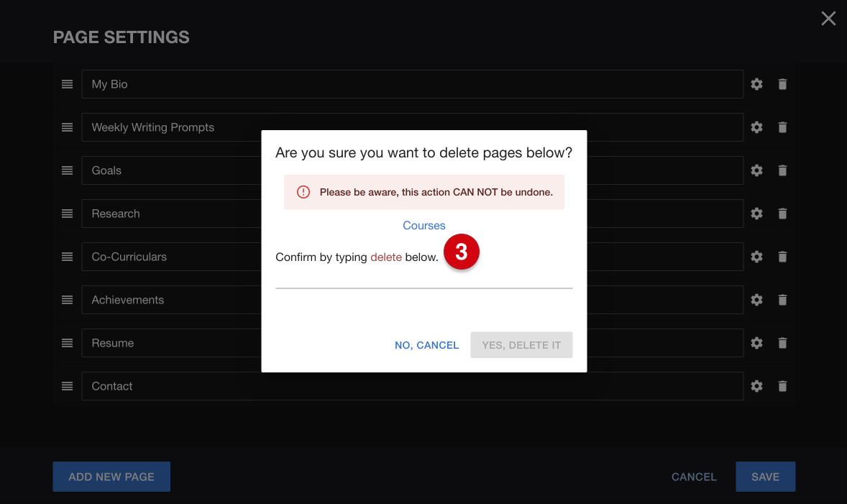Open settings for the Contact page
This screenshot has width=847, height=504.
click(x=756, y=386)
